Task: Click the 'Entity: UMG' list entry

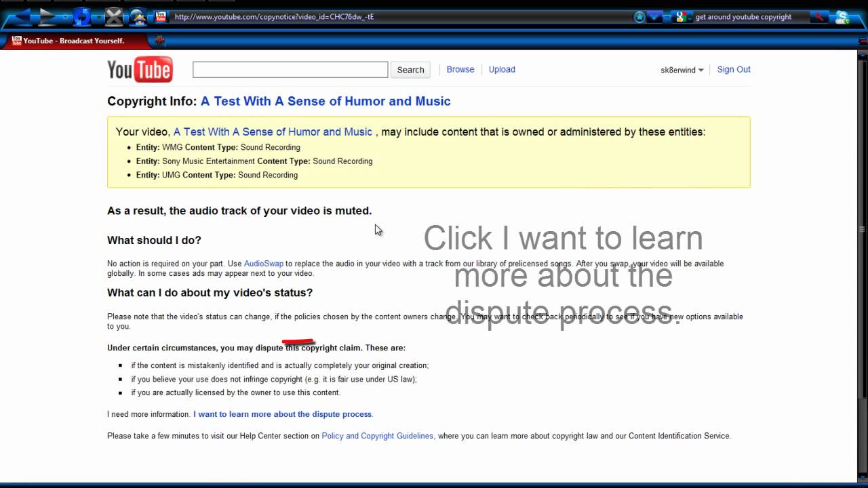Action: coord(217,175)
